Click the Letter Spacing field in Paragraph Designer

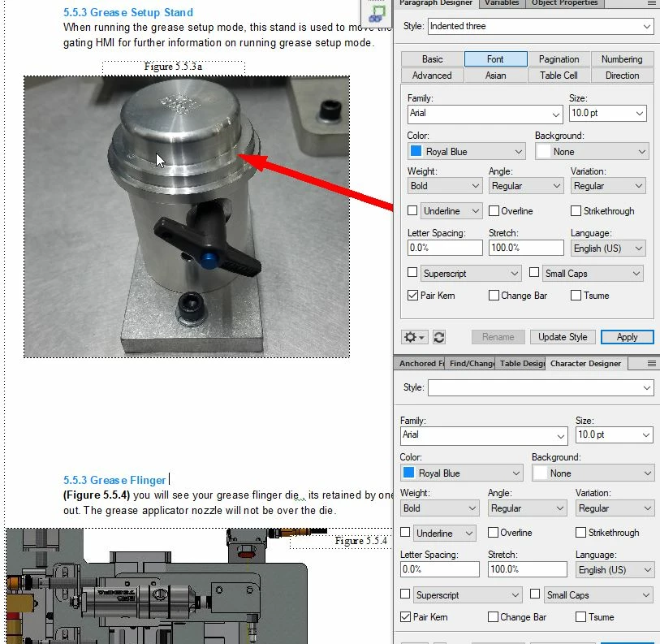(445, 248)
